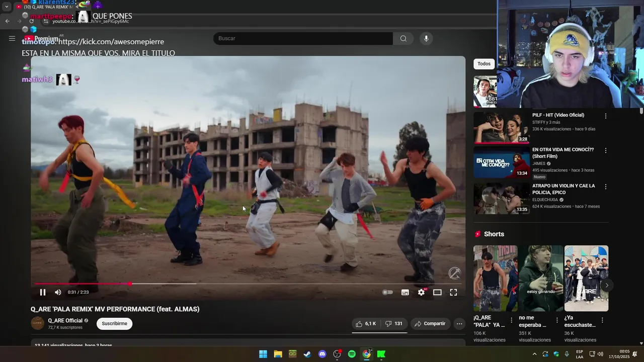Enter fullscreen mode
644x362 pixels.
coord(453,292)
